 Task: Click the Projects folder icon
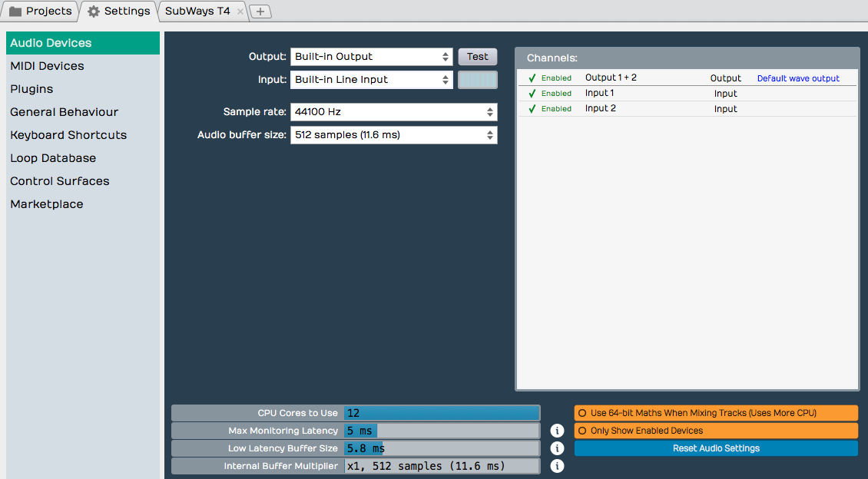[17, 11]
